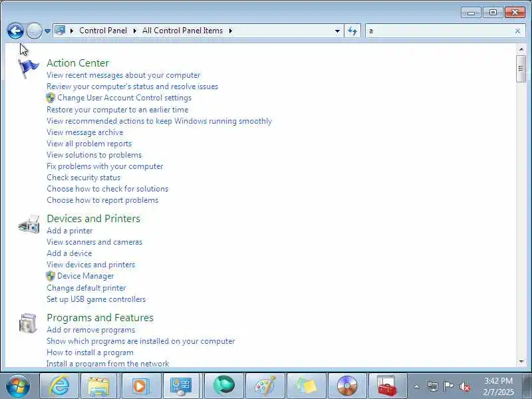Open the green sphere app on taskbar
This screenshot has height=399, width=532.
pos(223,386)
